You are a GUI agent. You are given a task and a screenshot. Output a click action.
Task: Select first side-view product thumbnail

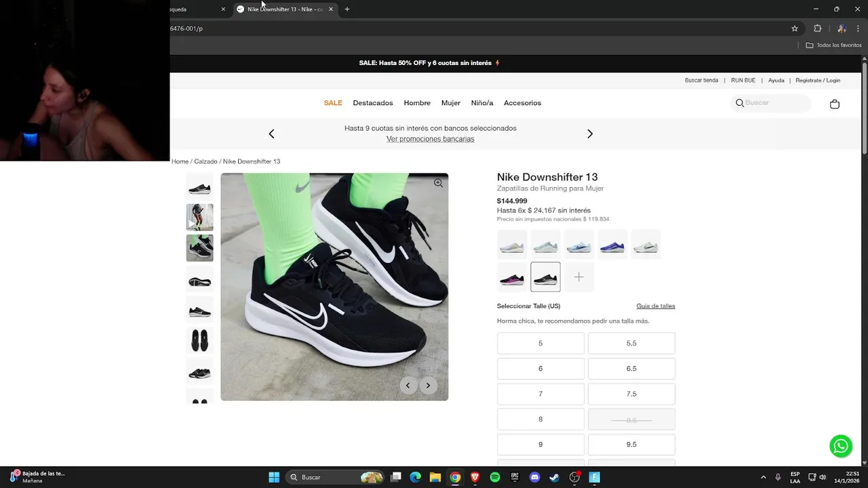point(199,186)
